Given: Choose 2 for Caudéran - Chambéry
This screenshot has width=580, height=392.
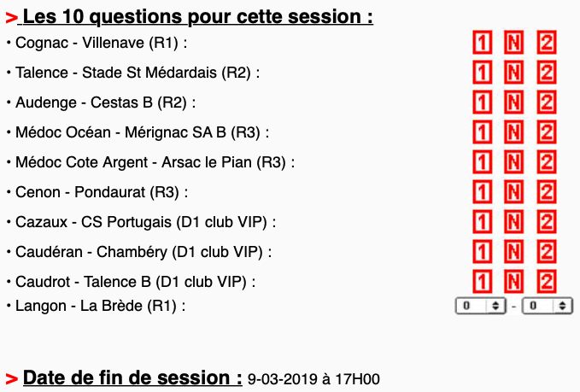Looking at the screenshot, I should tap(547, 252).
